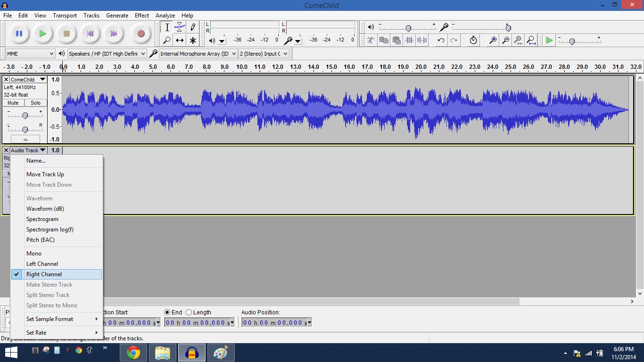Close the ComeChild track with X
The width and height of the screenshot is (644, 362).
click(x=6, y=80)
